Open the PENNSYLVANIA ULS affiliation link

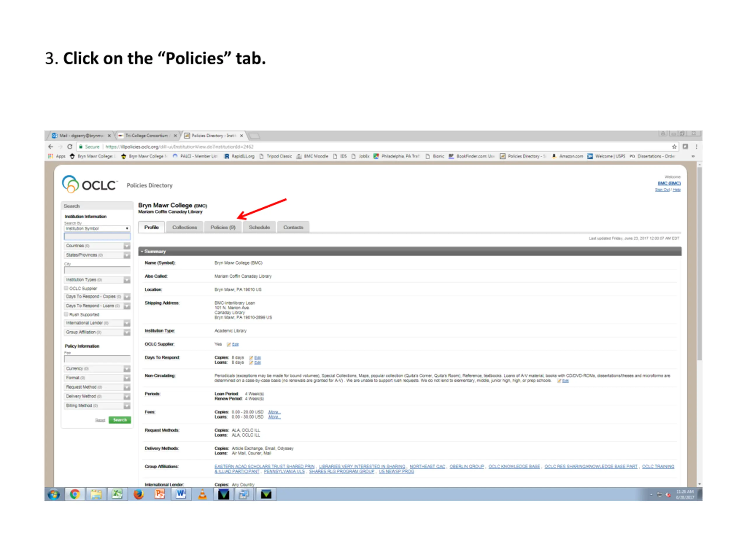pos(284,472)
